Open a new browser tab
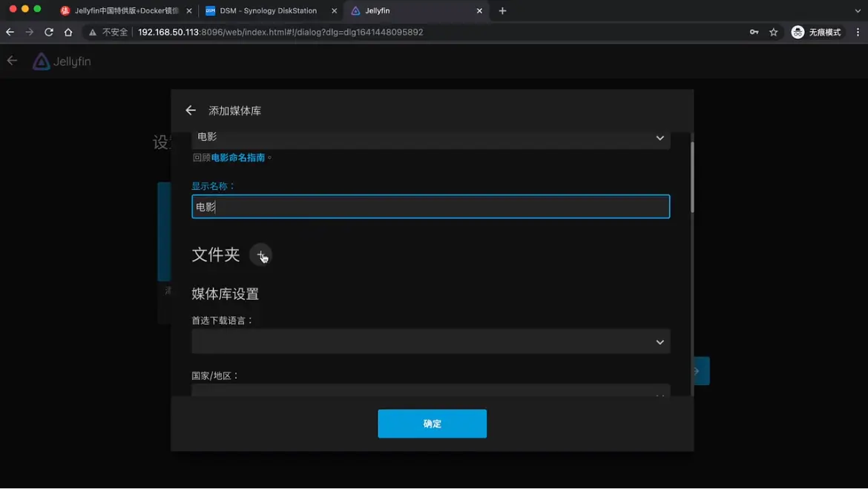This screenshot has width=868, height=489. 502,10
